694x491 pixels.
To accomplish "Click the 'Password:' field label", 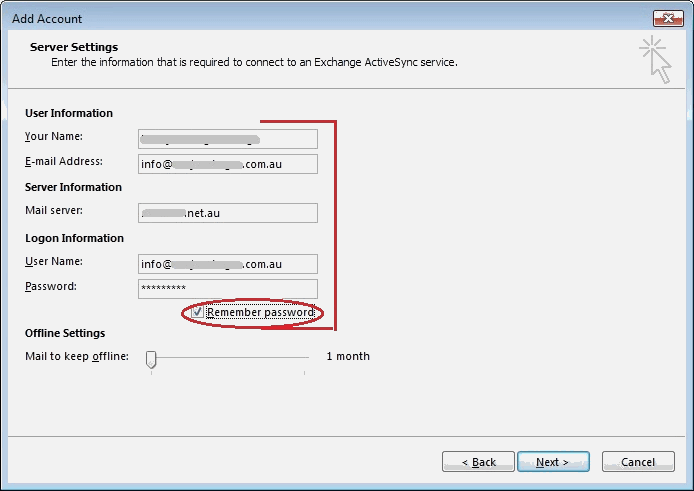I will point(50,286).
